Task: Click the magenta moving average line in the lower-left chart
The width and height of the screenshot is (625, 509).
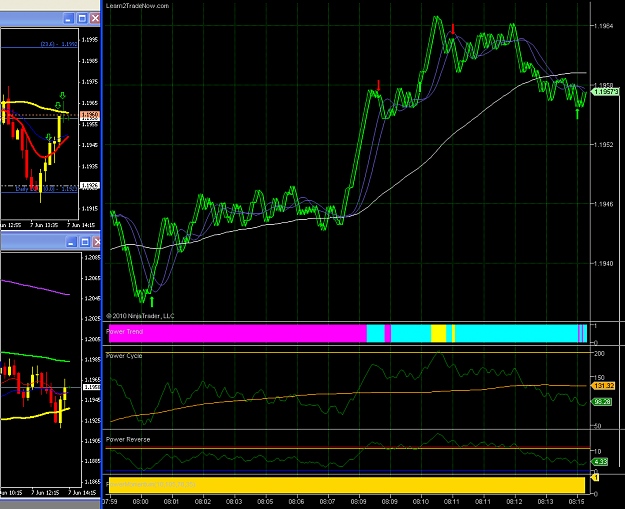Action: coord(35,287)
